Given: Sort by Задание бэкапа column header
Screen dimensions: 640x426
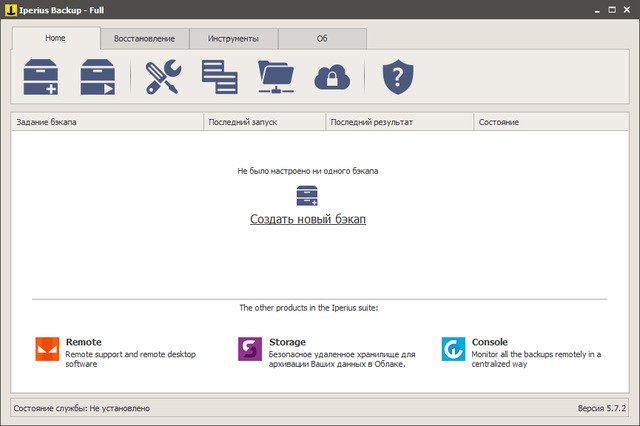Looking at the screenshot, I should pos(105,122).
